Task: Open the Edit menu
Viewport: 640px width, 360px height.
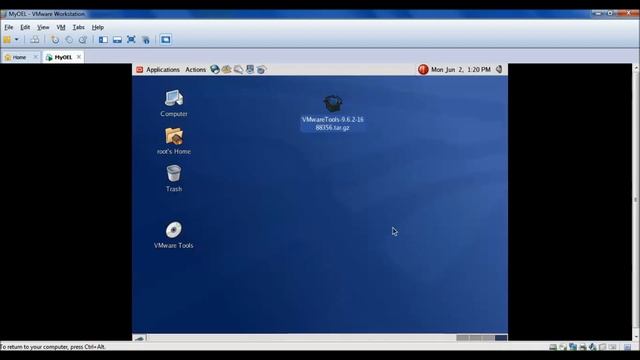Action: [25, 27]
